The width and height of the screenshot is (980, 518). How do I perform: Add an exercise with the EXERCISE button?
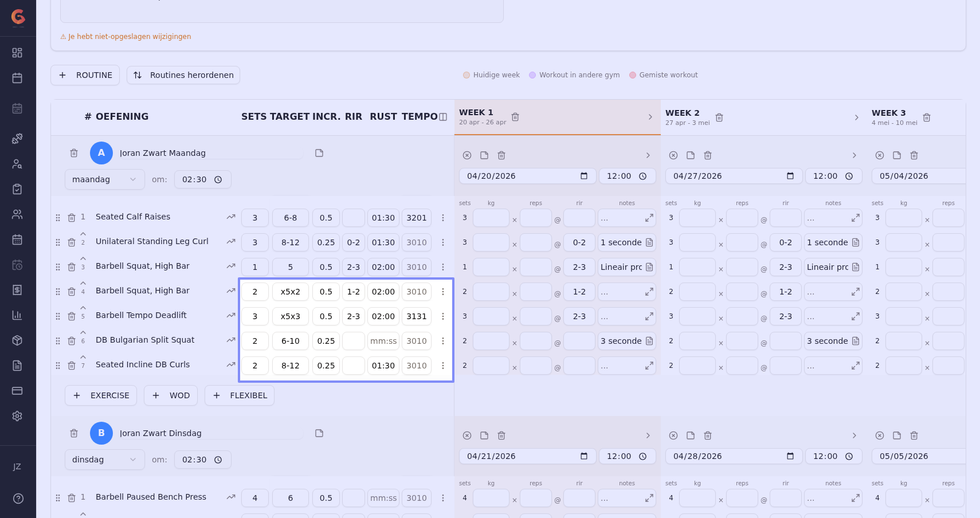(101, 395)
